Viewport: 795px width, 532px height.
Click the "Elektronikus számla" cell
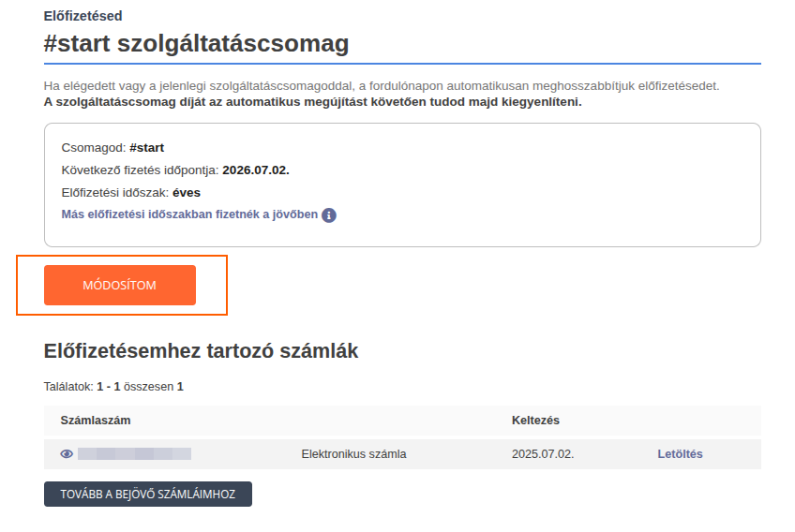(353, 454)
